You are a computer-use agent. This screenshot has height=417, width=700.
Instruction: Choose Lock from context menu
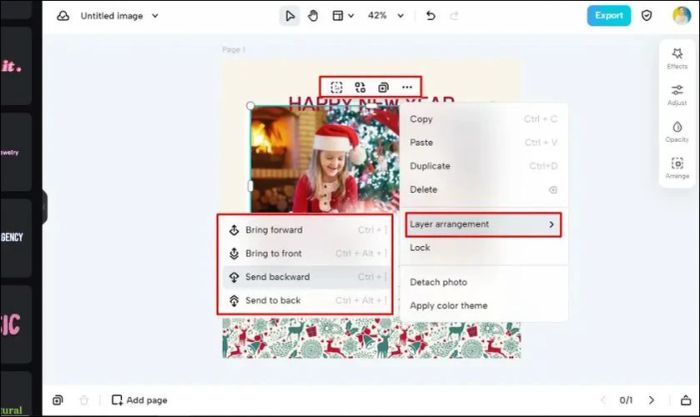483,248
